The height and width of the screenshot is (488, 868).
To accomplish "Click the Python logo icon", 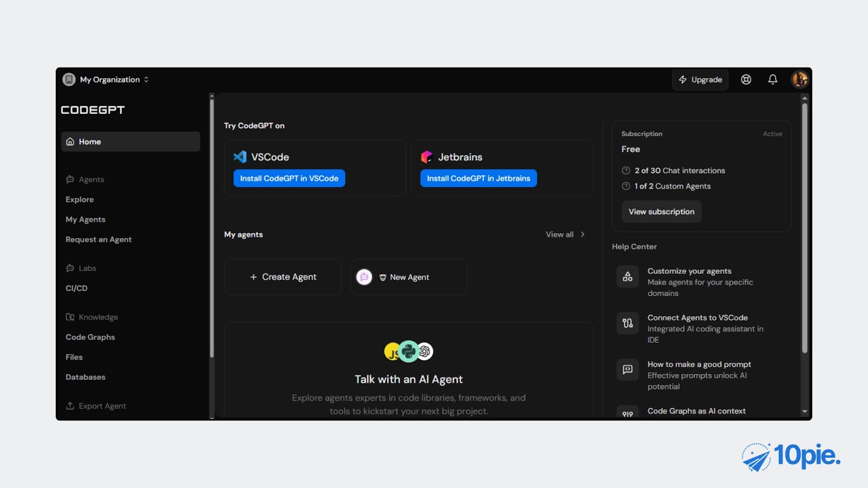I will tap(409, 351).
